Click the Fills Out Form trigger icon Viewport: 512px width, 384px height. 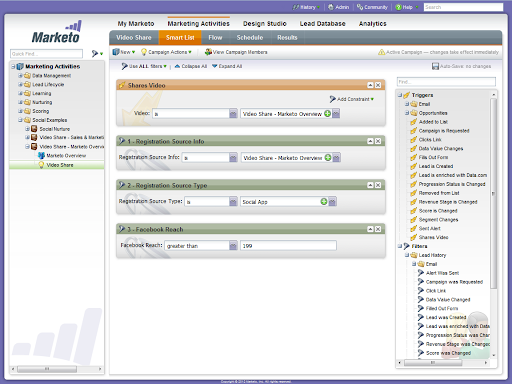point(414,157)
